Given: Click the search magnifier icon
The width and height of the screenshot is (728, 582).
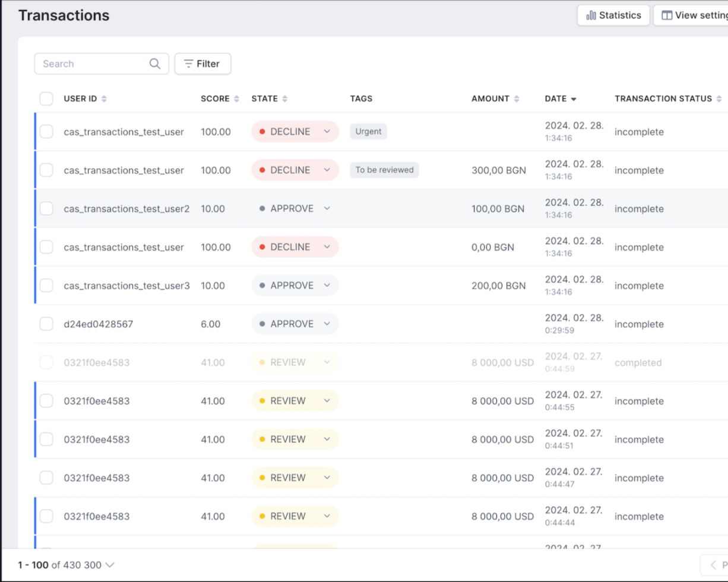Looking at the screenshot, I should click(x=155, y=64).
